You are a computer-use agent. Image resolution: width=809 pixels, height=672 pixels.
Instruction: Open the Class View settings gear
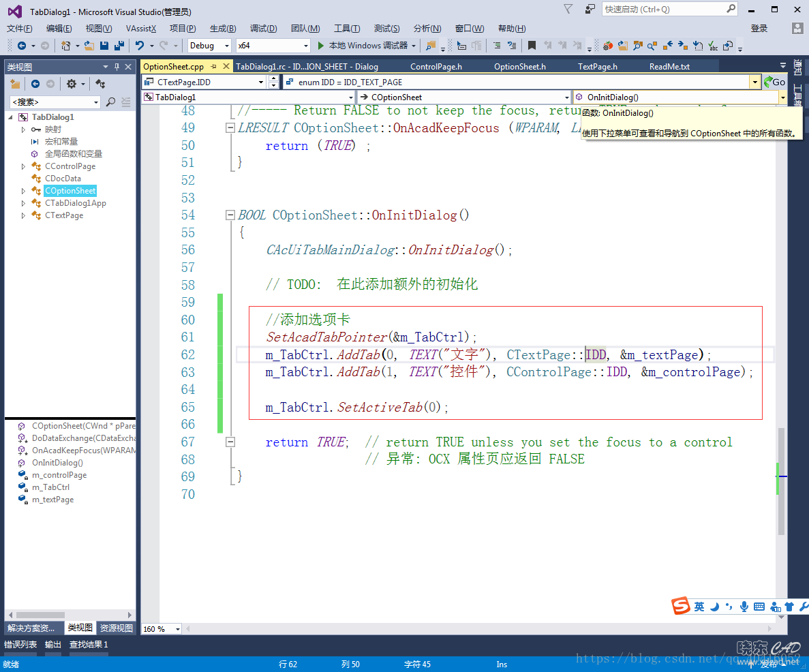(72, 84)
